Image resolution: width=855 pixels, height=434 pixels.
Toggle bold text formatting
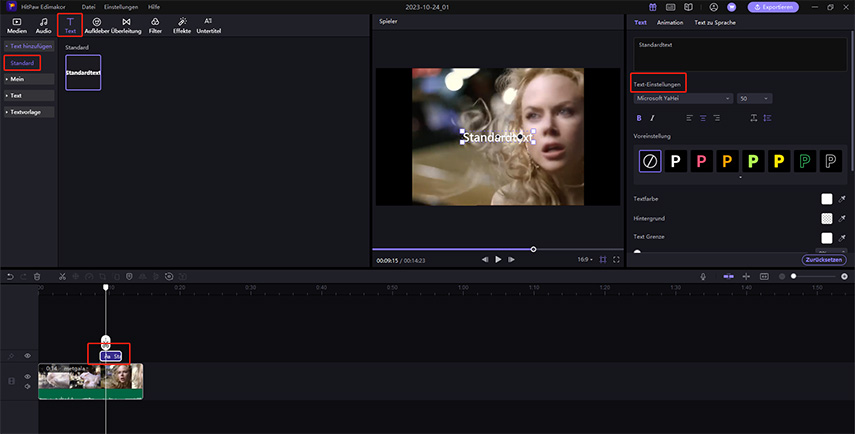pos(639,118)
